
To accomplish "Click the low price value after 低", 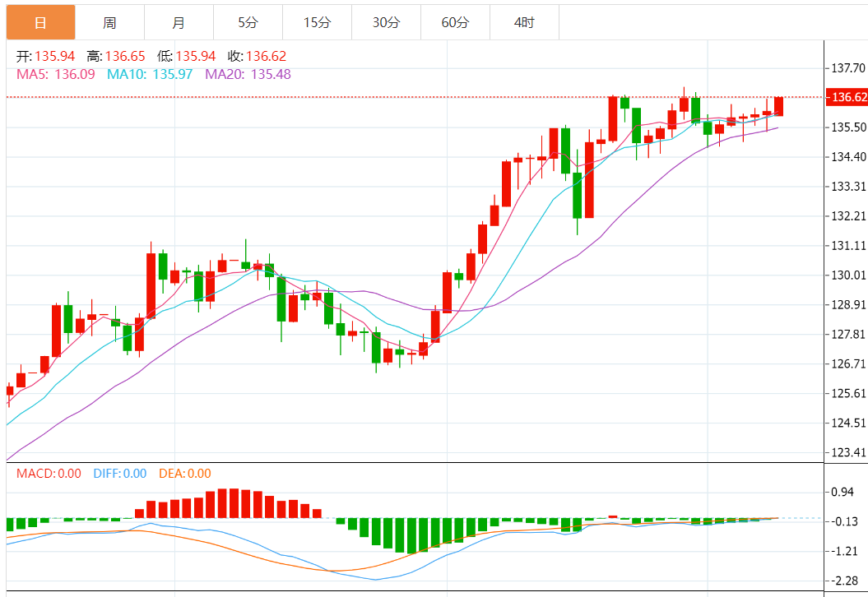I will [x=196, y=57].
